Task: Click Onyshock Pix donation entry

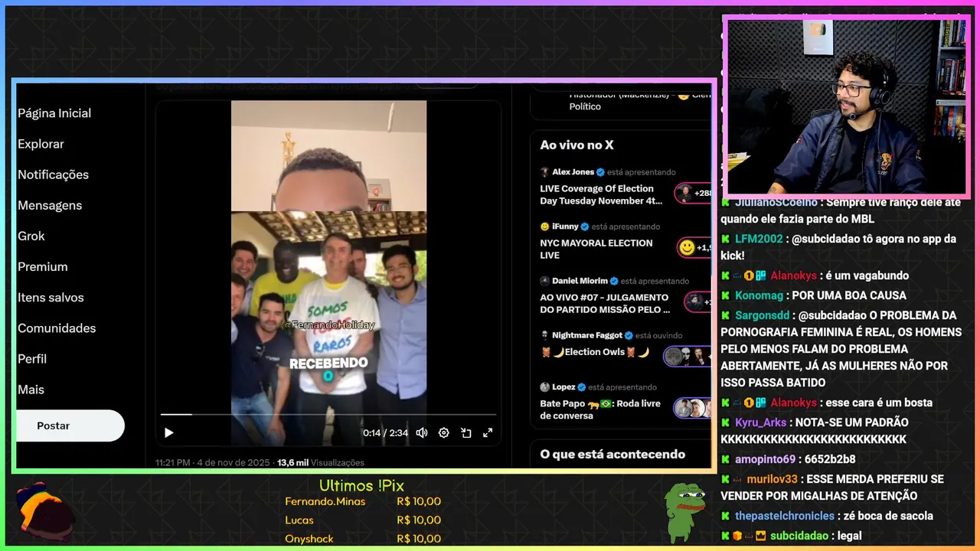Action: pos(363,539)
